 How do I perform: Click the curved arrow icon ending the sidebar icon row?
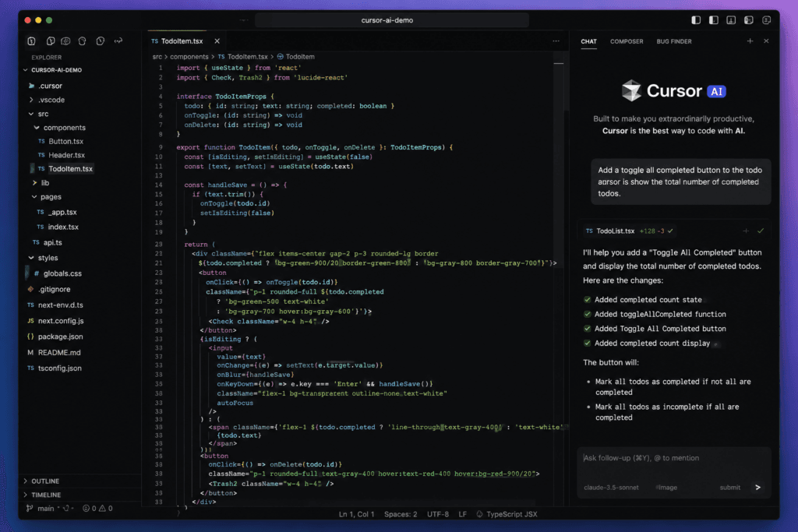click(118, 41)
